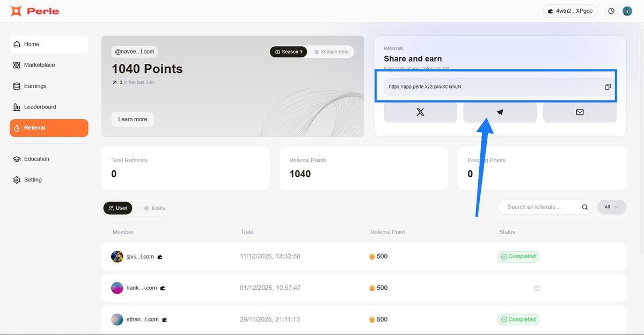Click the @navee...l.com account tag
The height and width of the screenshot is (335, 644).
135,52
